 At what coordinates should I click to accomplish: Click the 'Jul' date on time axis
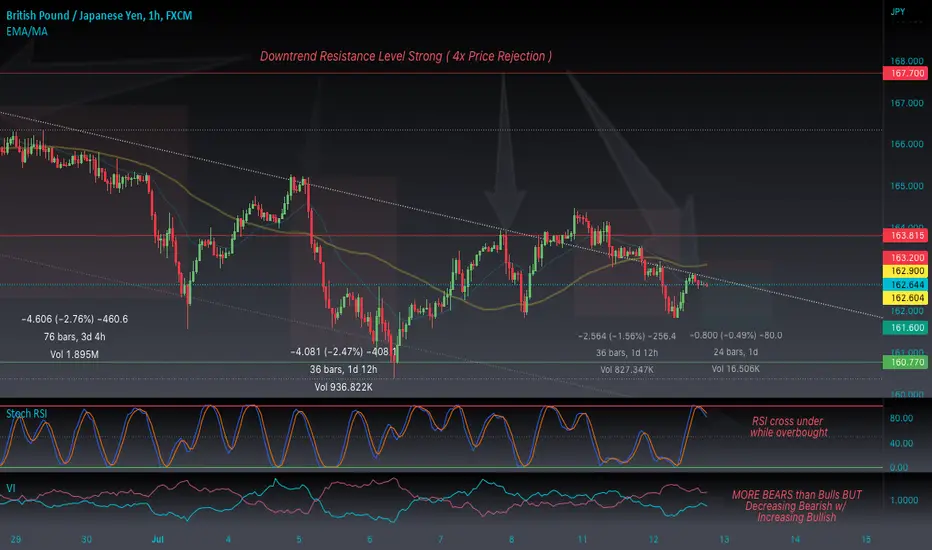tap(158, 539)
